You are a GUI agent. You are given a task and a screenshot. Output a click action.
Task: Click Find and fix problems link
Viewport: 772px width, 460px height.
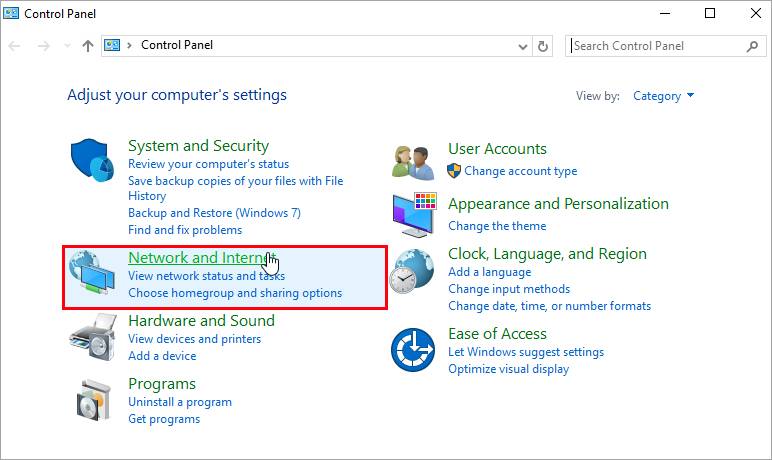[185, 230]
